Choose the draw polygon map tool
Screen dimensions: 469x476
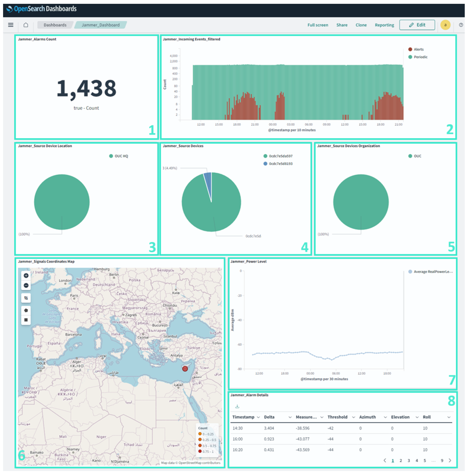tap(26, 310)
